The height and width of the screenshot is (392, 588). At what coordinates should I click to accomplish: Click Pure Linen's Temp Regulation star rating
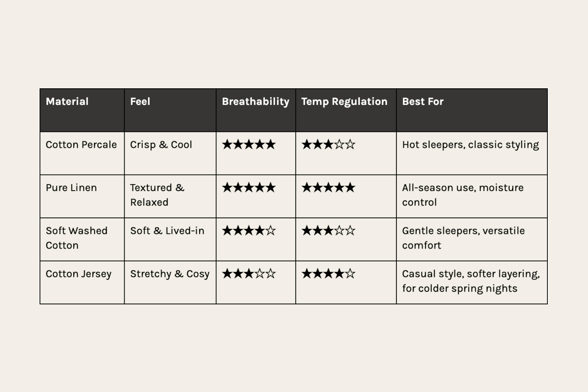coord(328,188)
